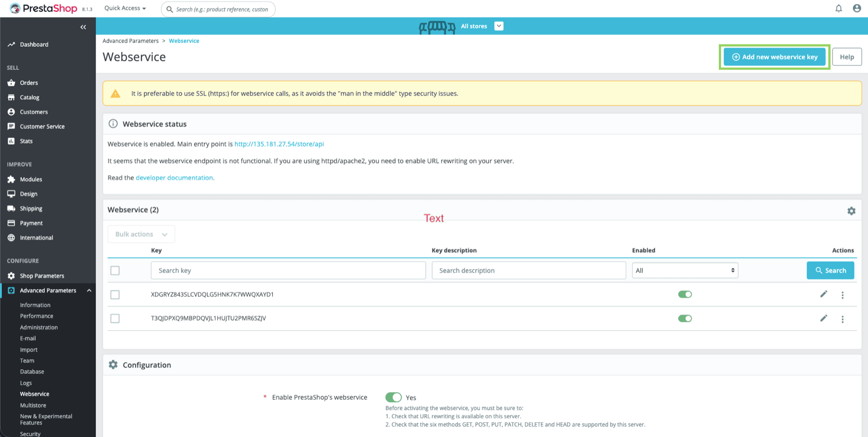The width and height of the screenshot is (868, 437).
Task: Open Database submenu item
Action: tap(32, 372)
